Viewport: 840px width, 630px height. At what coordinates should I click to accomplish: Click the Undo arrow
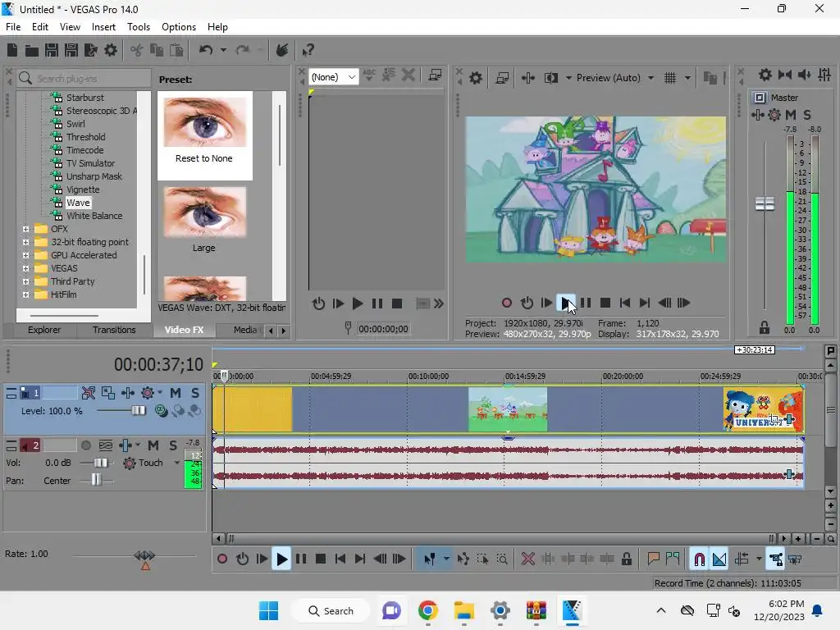206,50
